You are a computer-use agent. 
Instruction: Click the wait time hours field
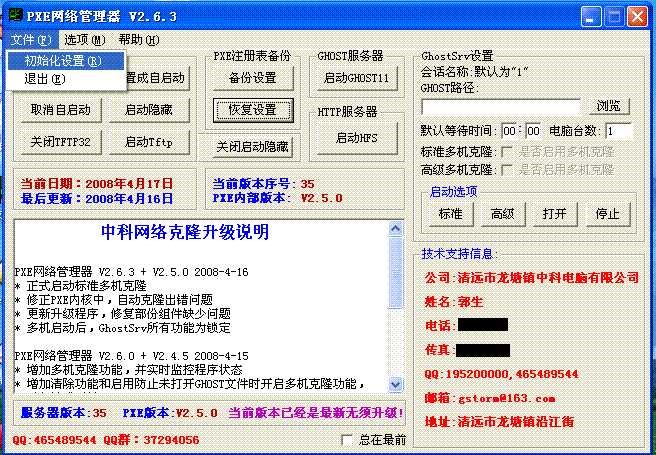coord(509,131)
